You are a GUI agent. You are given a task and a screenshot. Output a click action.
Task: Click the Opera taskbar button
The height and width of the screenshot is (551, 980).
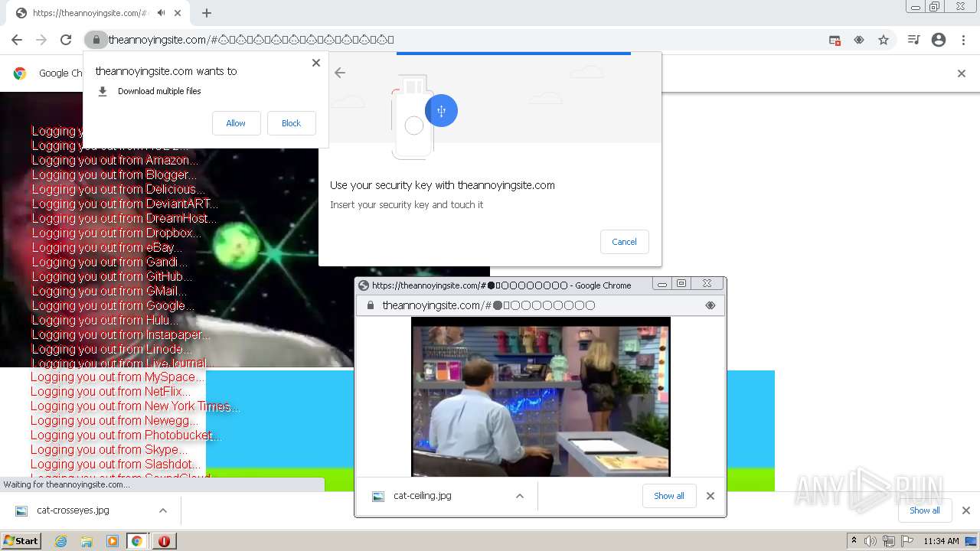tap(164, 541)
